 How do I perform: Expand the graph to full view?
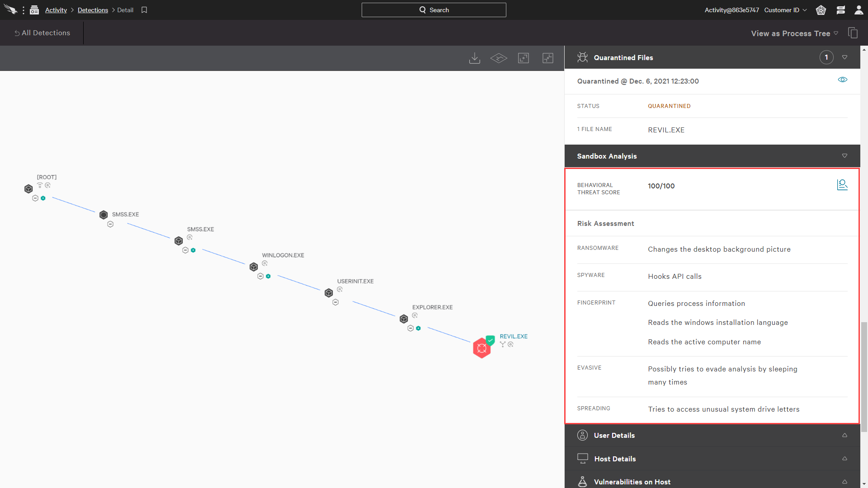[524, 58]
